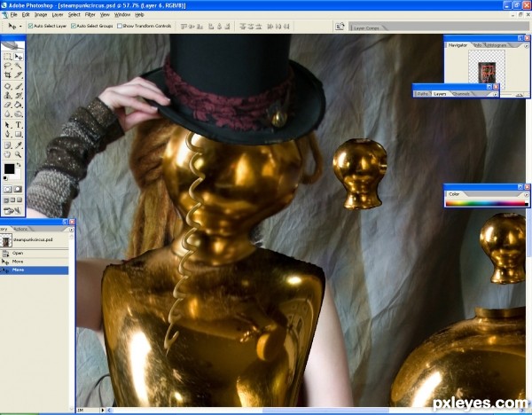Image resolution: width=532 pixels, height=415 pixels.
Task: Open the Window menu
Action: [122, 14]
